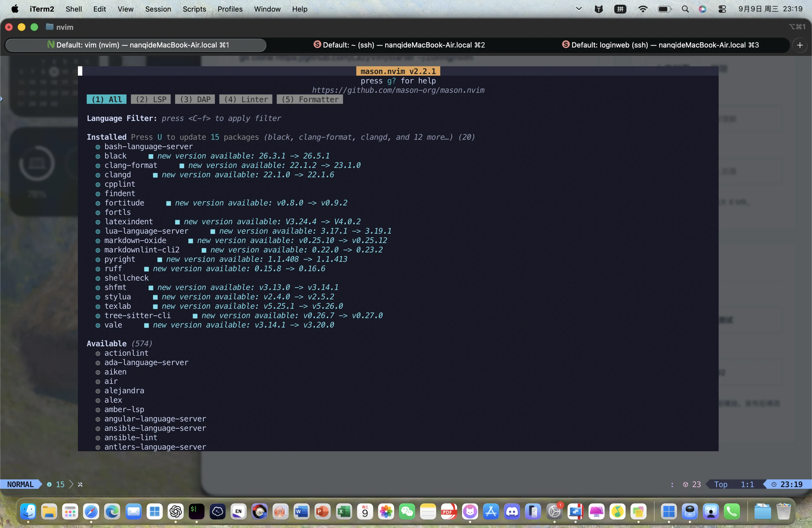Click the Wi-Fi status icon
812x528 pixels.
643,9
